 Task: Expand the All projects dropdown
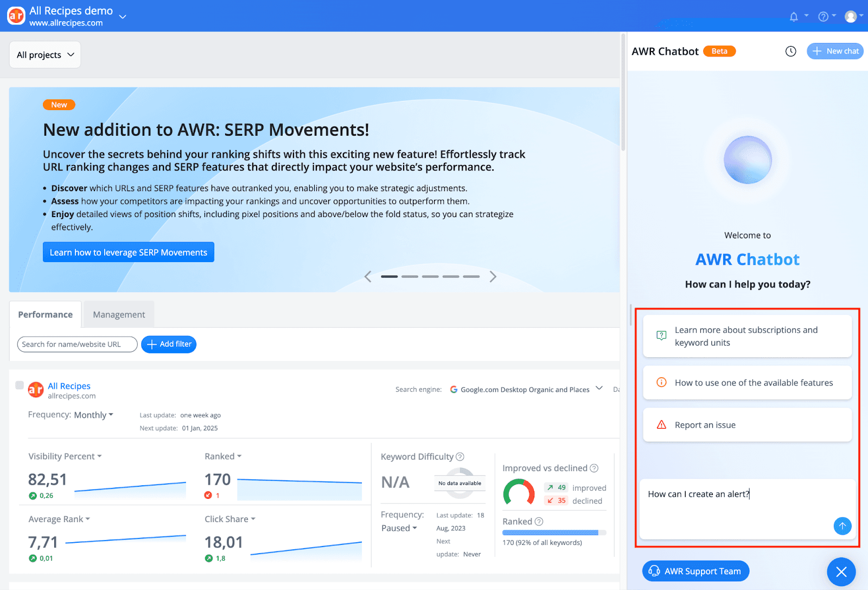[x=45, y=55]
